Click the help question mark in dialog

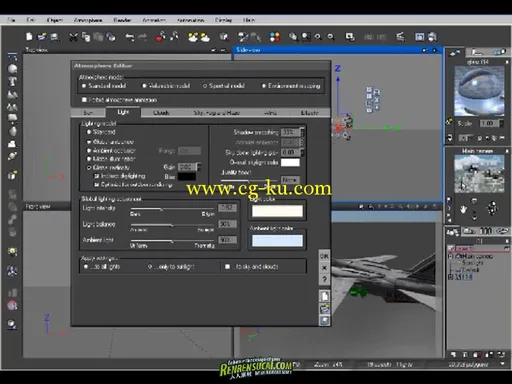point(324,279)
